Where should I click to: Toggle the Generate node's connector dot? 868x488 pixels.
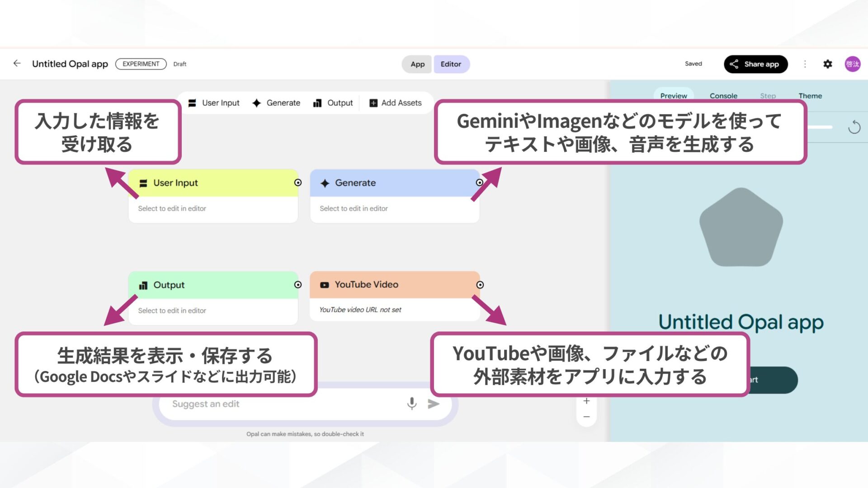click(479, 183)
